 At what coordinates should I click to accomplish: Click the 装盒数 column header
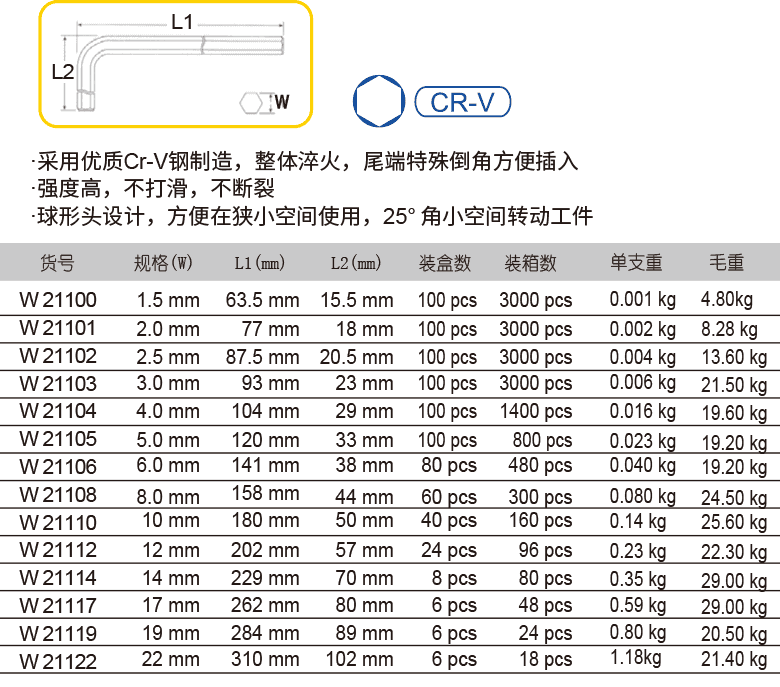click(x=445, y=263)
